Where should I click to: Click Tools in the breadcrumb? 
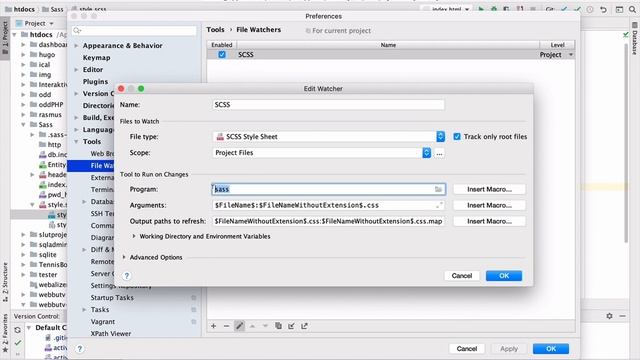tap(216, 30)
